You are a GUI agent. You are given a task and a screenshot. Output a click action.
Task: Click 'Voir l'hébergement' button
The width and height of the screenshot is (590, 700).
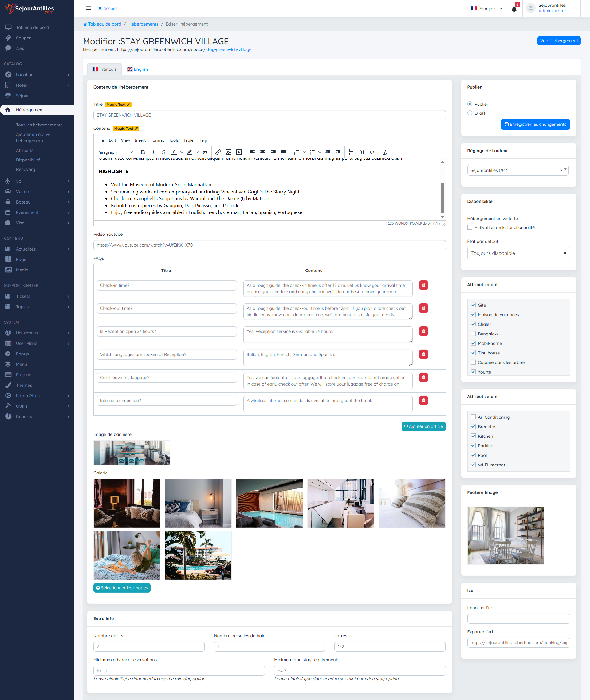(559, 41)
